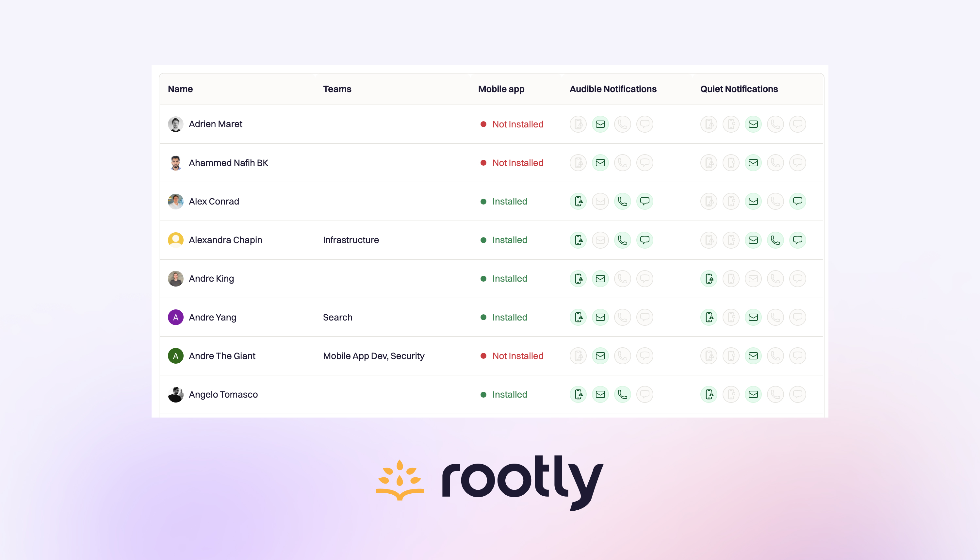Disable Alexandra Chapin's quiet phone call notifications
This screenshot has width=980, height=560.
click(775, 239)
